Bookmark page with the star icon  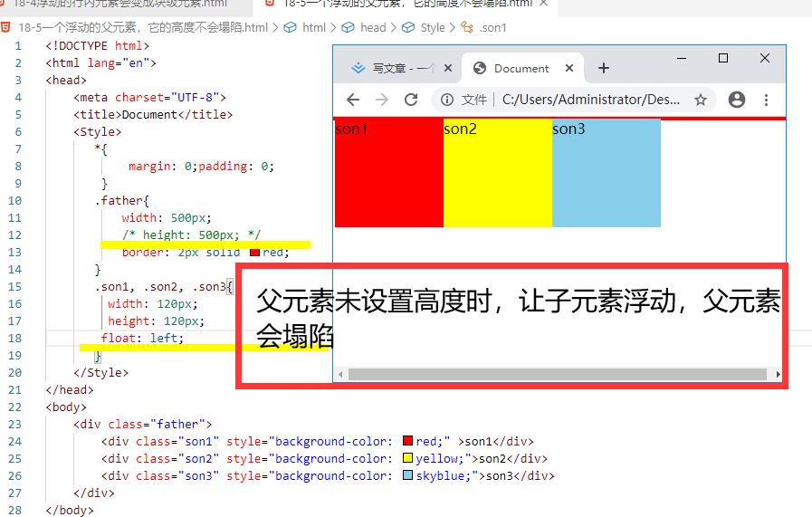[x=701, y=100]
